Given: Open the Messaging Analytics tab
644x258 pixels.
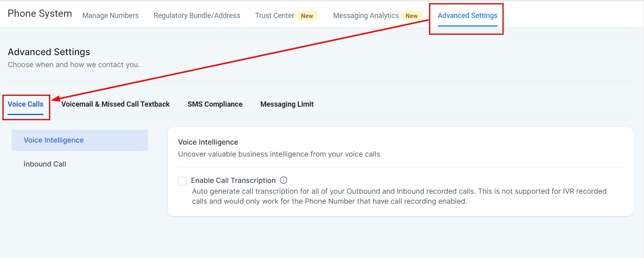Looking at the screenshot, I should [x=366, y=16].
